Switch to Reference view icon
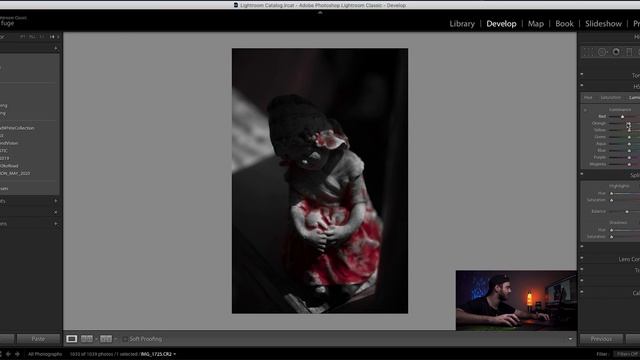The width and height of the screenshot is (640, 360). click(x=87, y=339)
